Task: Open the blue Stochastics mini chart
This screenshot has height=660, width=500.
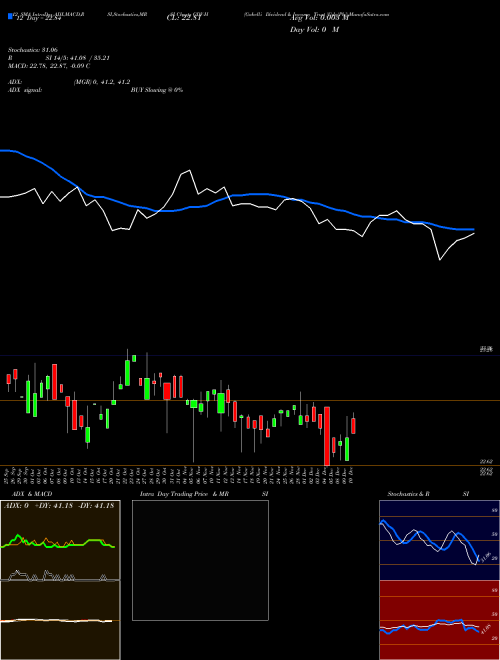Action: pyautogui.click(x=439, y=540)
